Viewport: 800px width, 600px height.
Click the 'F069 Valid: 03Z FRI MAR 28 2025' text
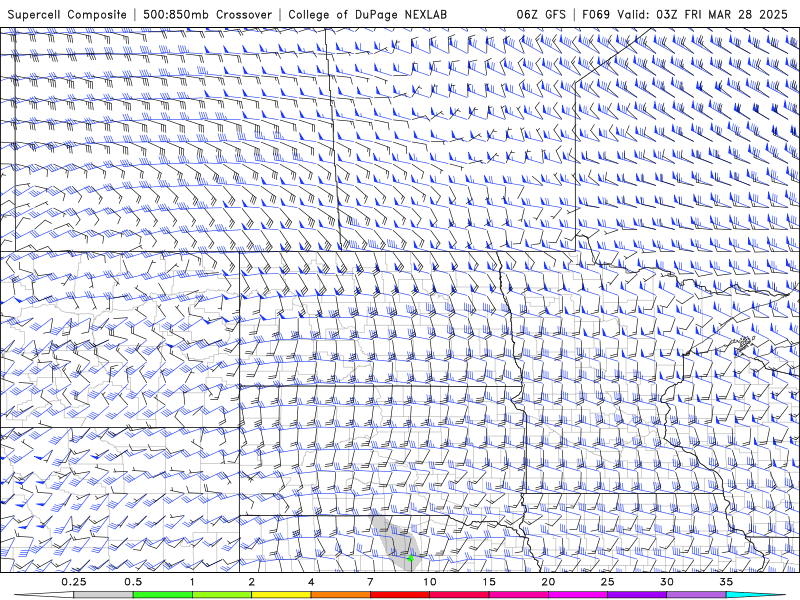(x=685, y=14)
